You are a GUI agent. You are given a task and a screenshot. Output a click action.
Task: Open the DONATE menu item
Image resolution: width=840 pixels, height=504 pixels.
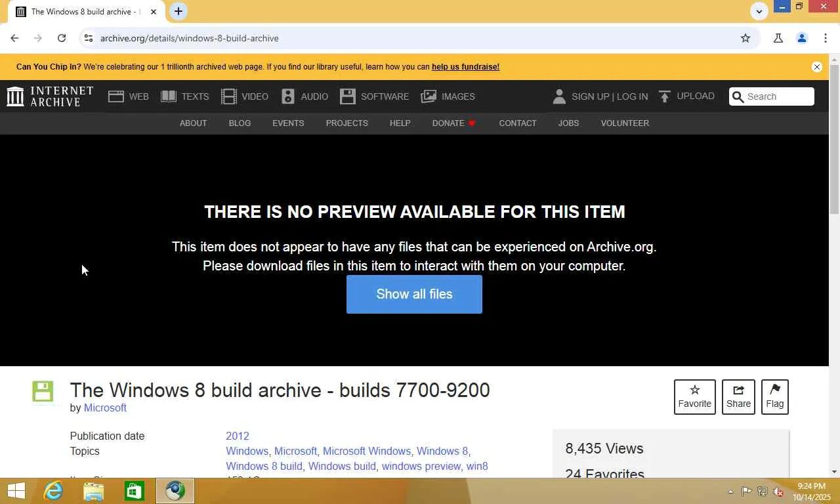[453, 123]
